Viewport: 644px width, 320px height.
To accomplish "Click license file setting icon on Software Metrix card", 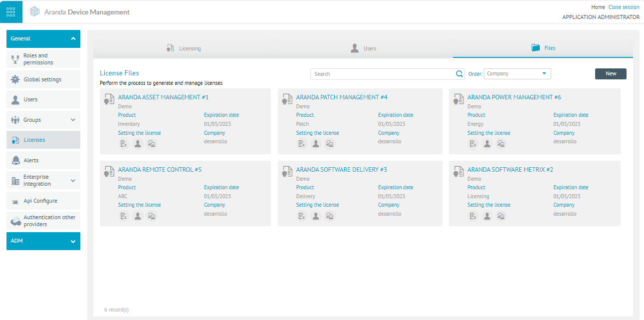I will point(473,216).
